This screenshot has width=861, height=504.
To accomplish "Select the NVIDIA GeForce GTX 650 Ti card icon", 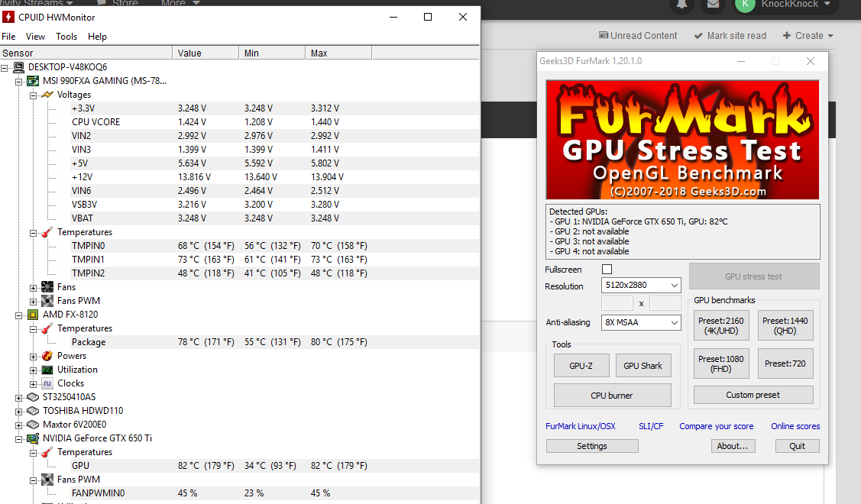I will pos(33,438).
